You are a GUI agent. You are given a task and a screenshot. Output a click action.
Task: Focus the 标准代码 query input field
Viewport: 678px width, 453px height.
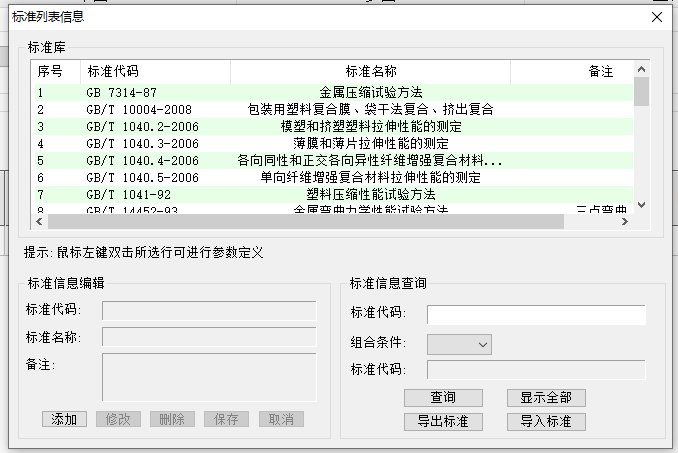tap(536, 315)
